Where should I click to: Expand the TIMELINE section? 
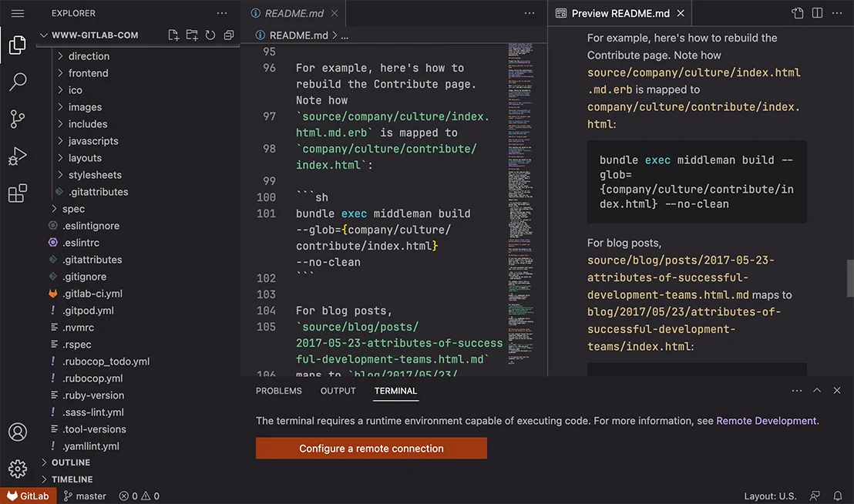(x=72, y=479)
